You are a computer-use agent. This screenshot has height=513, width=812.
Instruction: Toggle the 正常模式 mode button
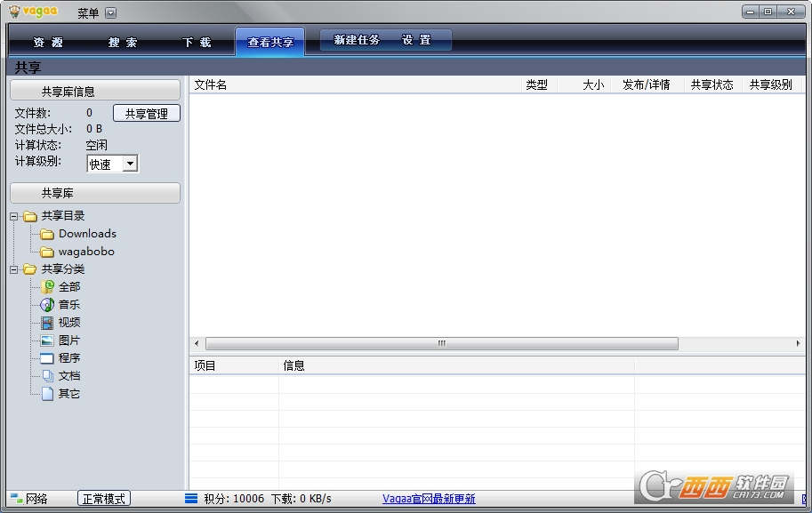103,499
